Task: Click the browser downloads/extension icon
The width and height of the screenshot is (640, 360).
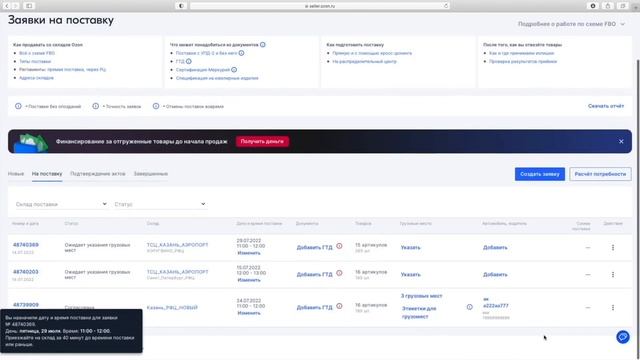Action: [593, 6]
